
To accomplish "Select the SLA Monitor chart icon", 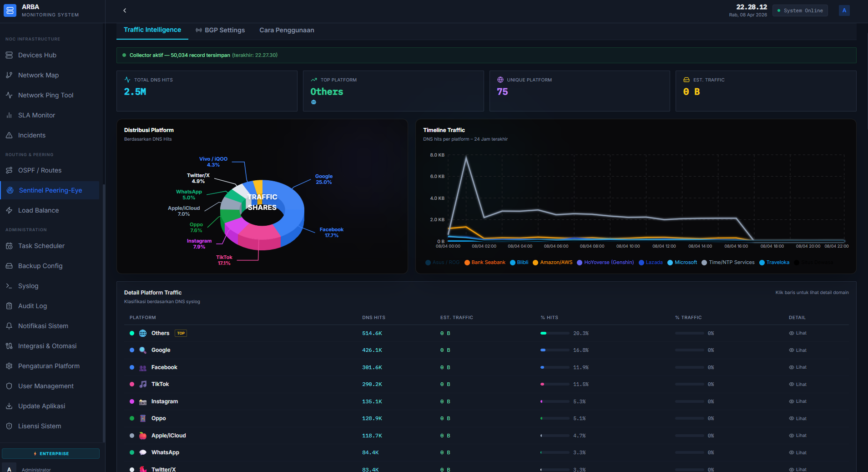I will click(9, 115).
